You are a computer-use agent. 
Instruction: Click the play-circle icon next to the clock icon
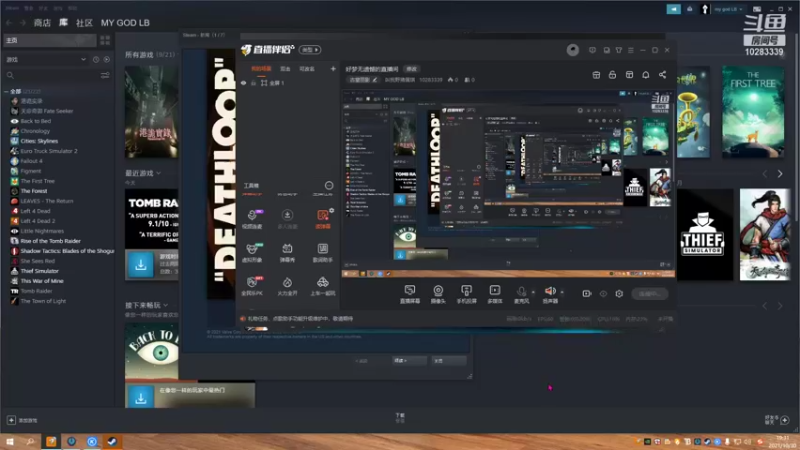107,60
